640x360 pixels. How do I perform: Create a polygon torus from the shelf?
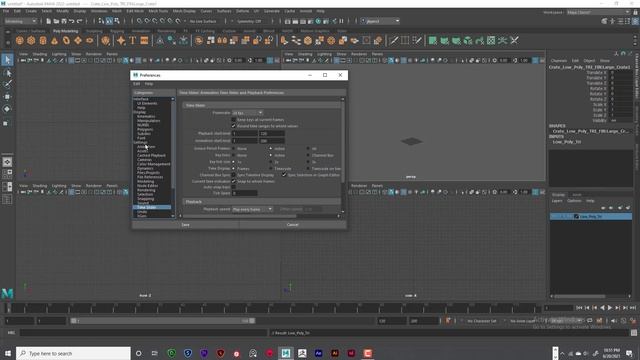66,40
